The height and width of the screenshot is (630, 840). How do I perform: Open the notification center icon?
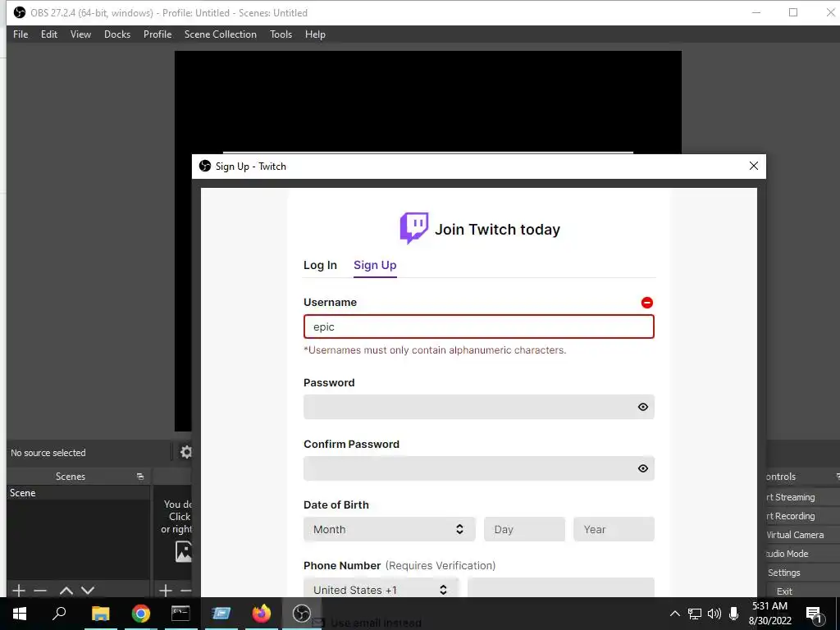(x=814, y=614)
